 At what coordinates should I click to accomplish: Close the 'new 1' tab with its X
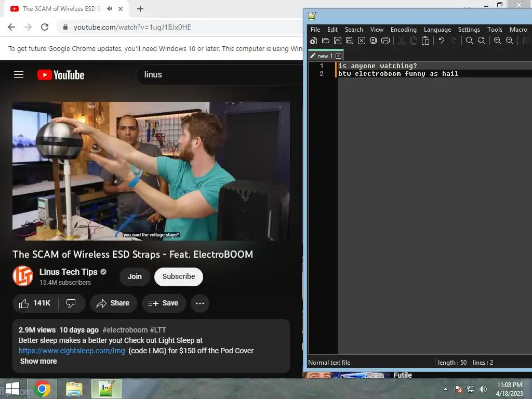click(338, 56)
